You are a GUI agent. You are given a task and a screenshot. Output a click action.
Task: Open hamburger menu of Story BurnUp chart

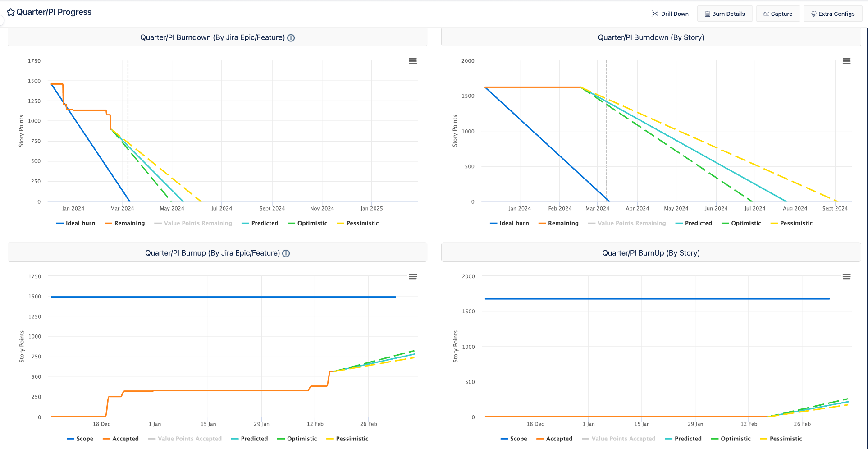click(x=847, y=277)
